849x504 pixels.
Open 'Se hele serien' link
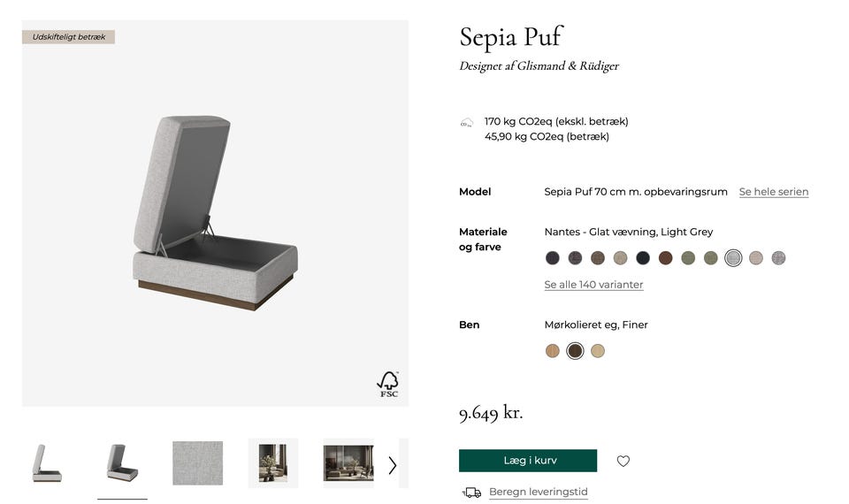[x=774, y=192]
